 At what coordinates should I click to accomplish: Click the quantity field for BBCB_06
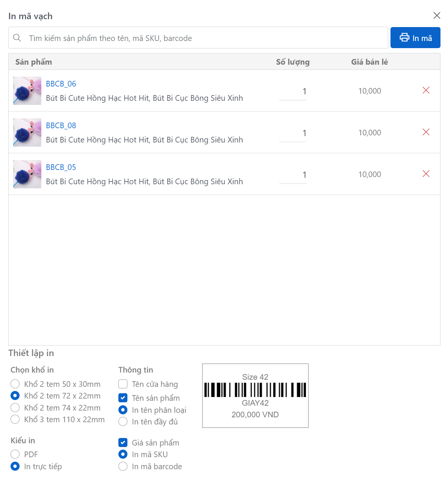[x=293, y=91]
